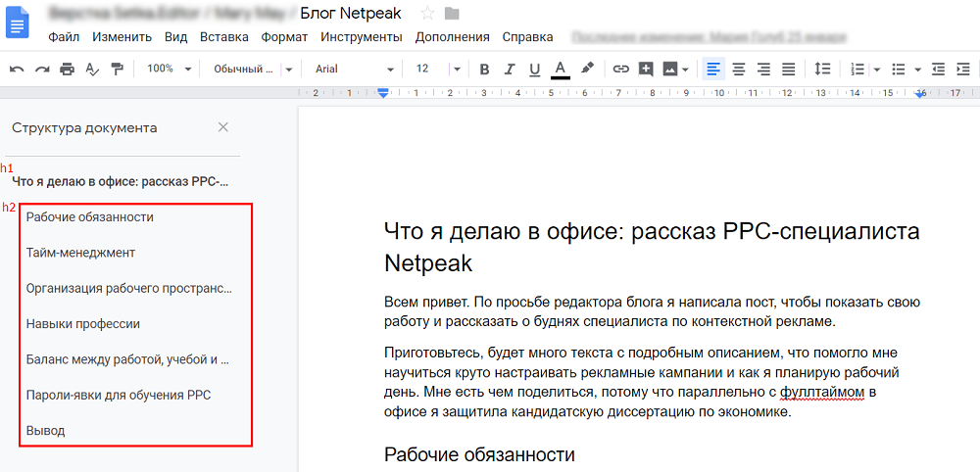Star this document Блог Netpeak
Image resolution: width=980 pixels, height=472 pixels.
[427, 13]
